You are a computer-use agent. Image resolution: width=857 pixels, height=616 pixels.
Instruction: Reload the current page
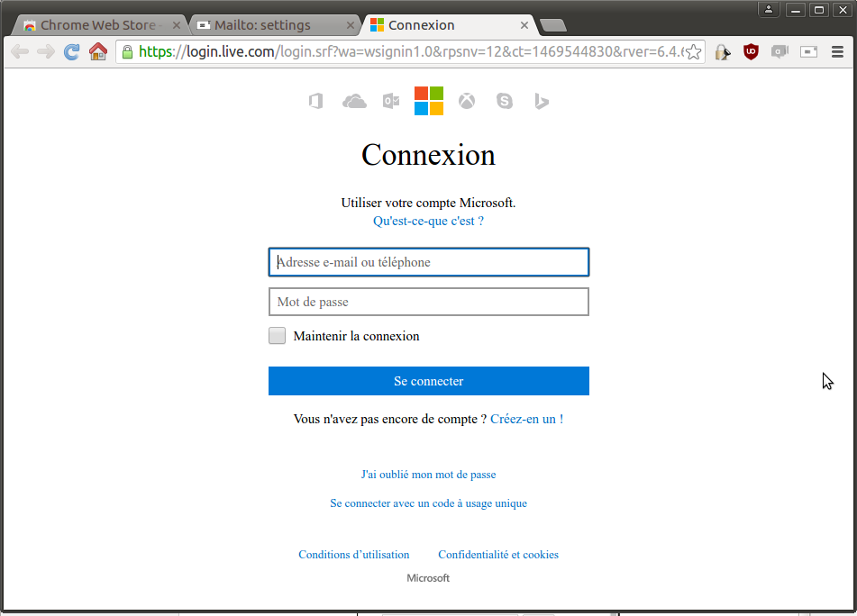(x=70, y=51)
